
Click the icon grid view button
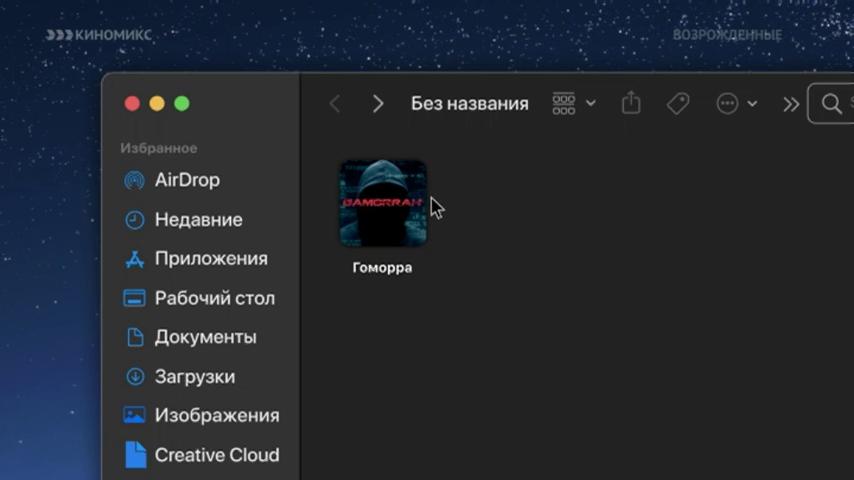pyautogui.click(x=564, y=104)
